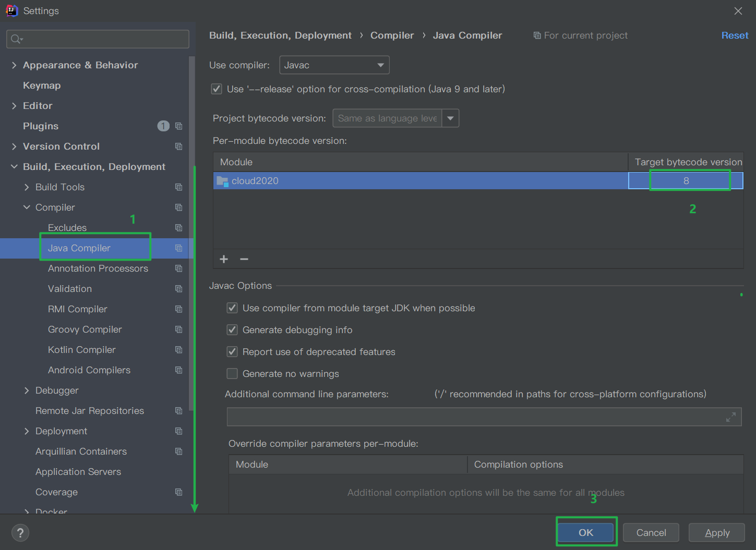Image resolution: width=756 pixels, height=550 pixels.
Task: Toggle '--release' option for cross-compilation checkbox
Action: pos(217,89)
